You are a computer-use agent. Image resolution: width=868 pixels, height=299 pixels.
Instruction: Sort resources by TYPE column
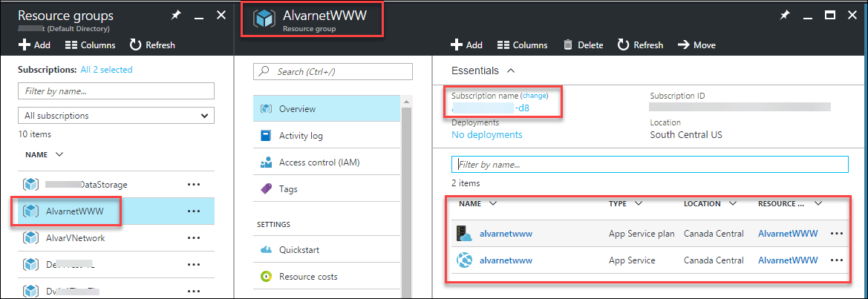[625, 203]
